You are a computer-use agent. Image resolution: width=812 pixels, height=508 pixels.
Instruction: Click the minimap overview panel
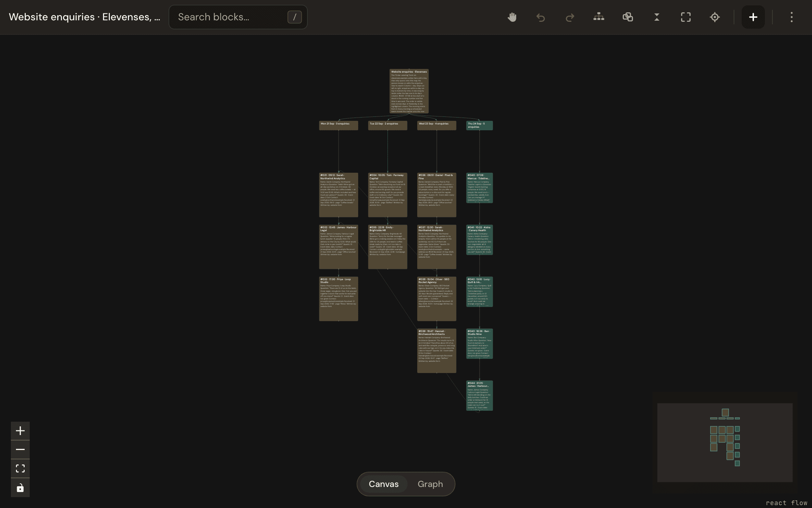click(725, 443)
